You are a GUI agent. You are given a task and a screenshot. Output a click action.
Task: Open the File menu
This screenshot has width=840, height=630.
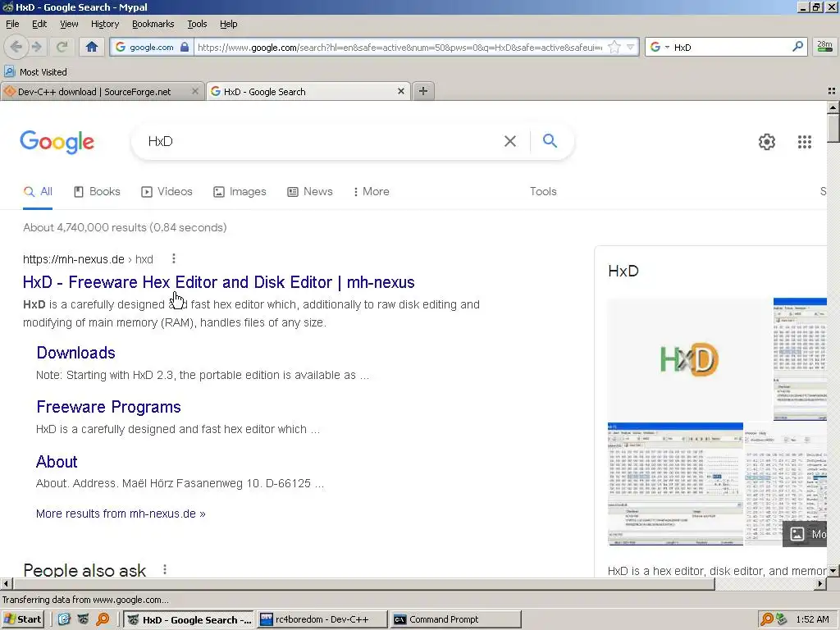pos(12,24)
